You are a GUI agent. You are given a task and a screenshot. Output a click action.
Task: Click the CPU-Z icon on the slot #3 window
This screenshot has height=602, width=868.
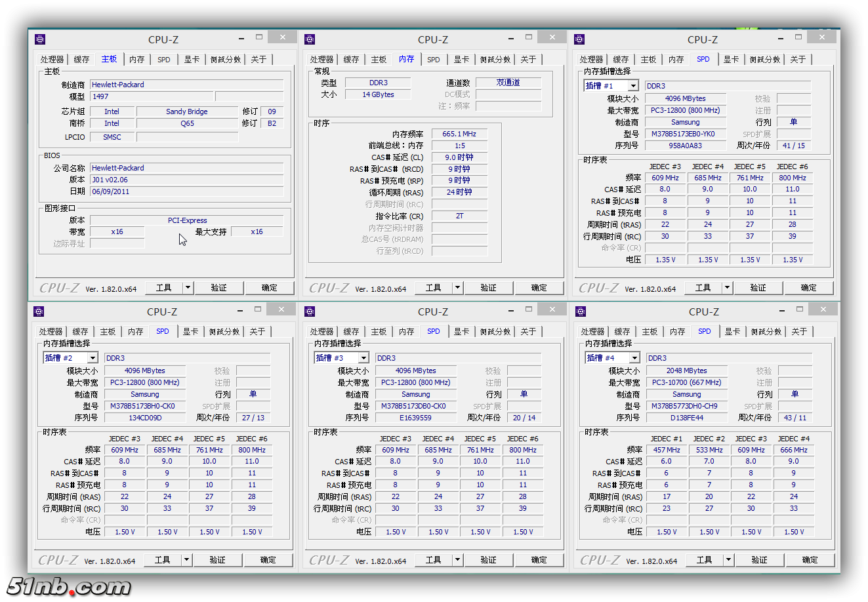(x=310, y=311)
